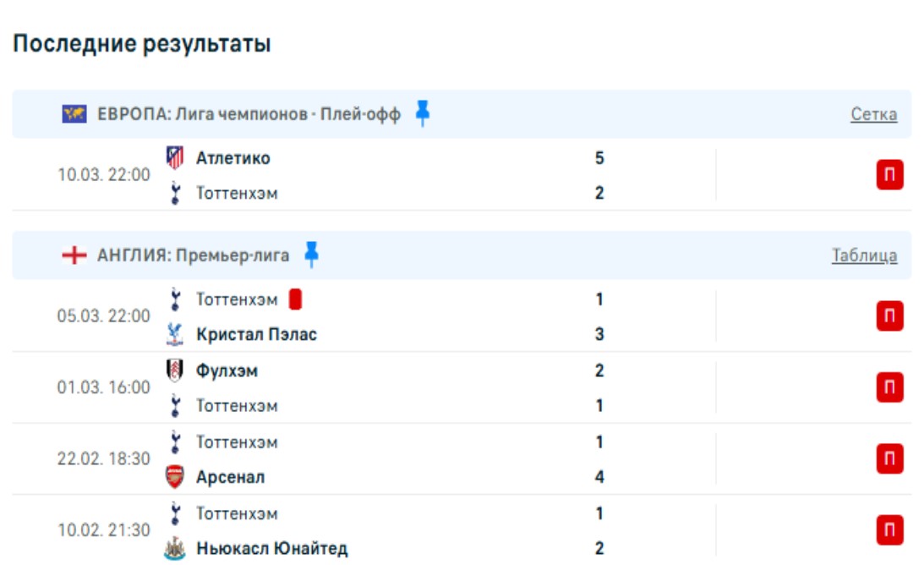924x565 pixels.
Task: Pin the England Premier League section
Action: point(312,255)
